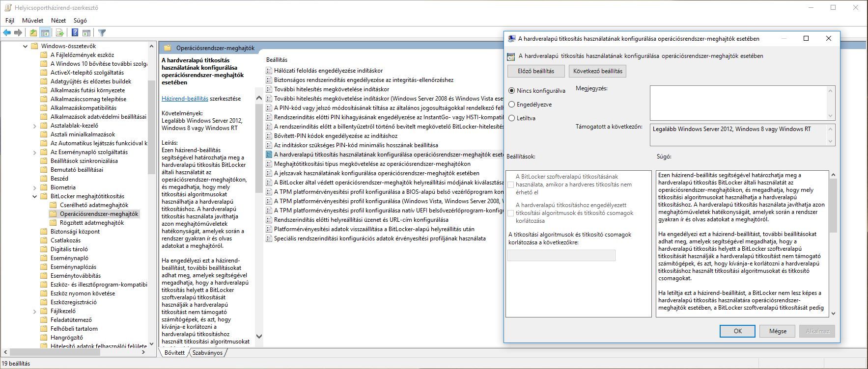Select 'További hitelesítés megkövetelése indításkor' setting
The width and height of the screenshot is (868, 369).
point(332,89)
